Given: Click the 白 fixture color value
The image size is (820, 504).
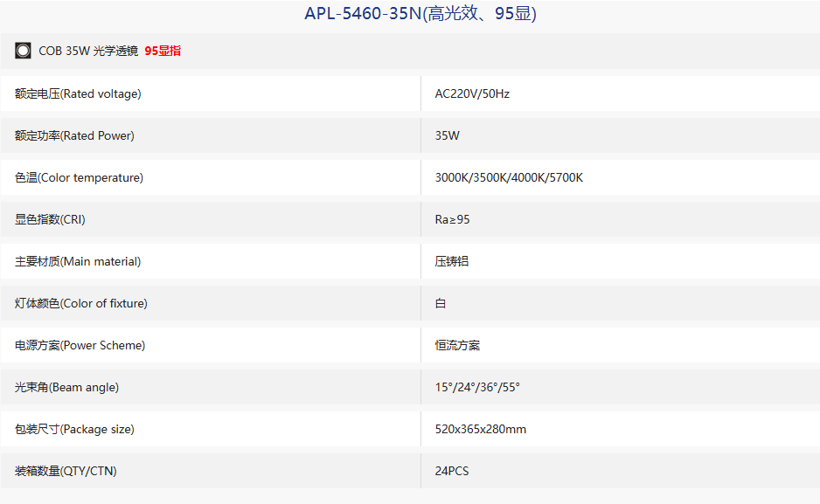Looking at the screenshot, I should coord(441,303).
